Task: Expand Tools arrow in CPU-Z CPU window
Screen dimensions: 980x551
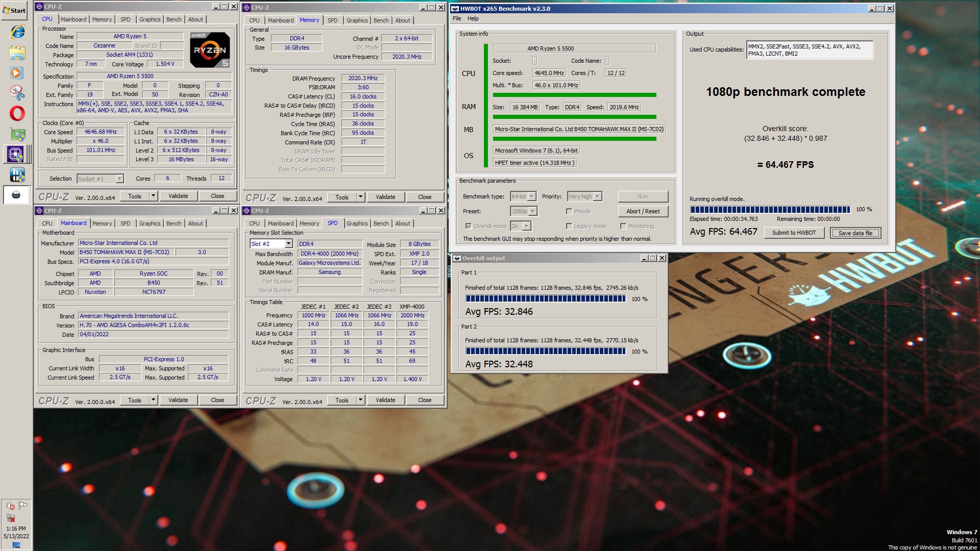Action: [x=153, y=196]
